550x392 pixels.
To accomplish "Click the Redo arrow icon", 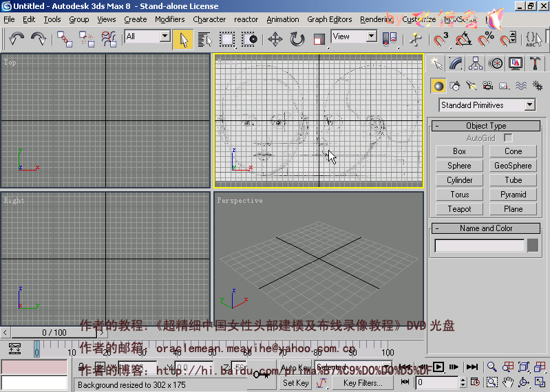I will [39, 39].
